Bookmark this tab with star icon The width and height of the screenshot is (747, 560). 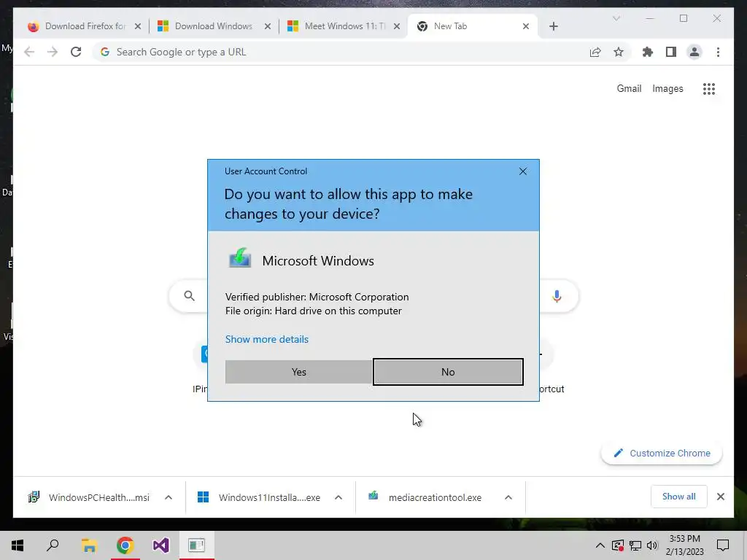click(619, 52)
